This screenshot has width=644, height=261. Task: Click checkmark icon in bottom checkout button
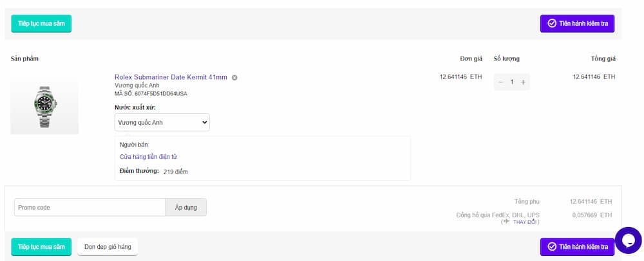(x=552, y=247)
